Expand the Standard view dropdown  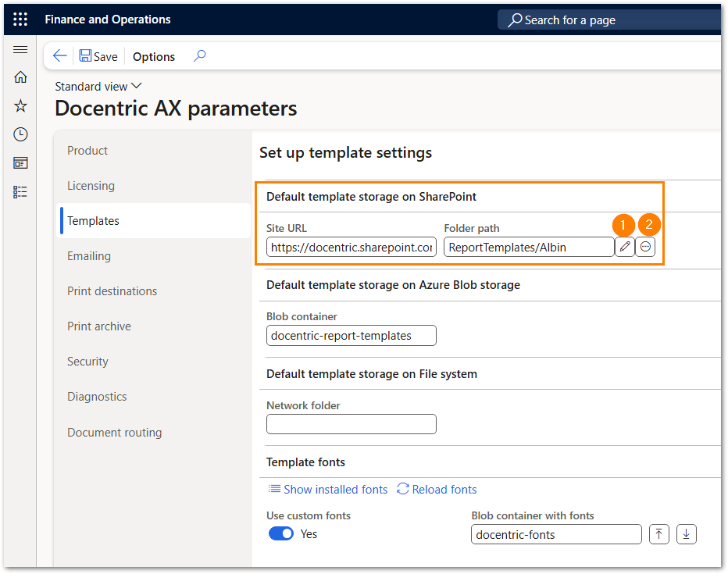tap(98, 87)
